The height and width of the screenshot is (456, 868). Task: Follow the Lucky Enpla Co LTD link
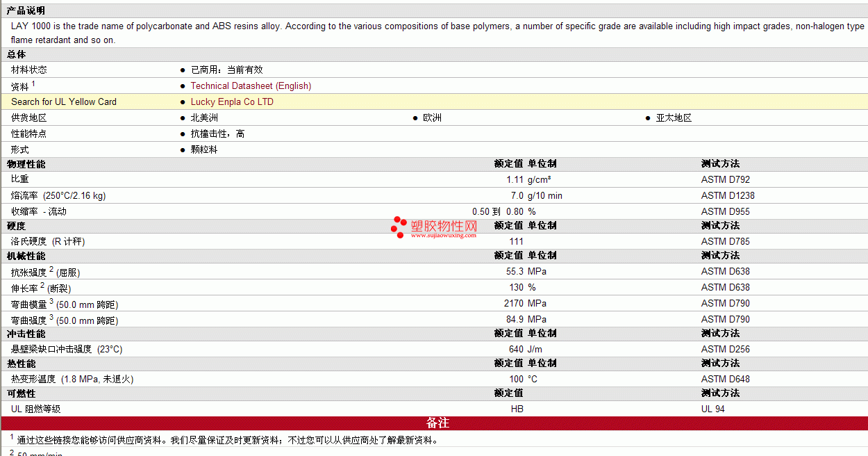(232, 102)
